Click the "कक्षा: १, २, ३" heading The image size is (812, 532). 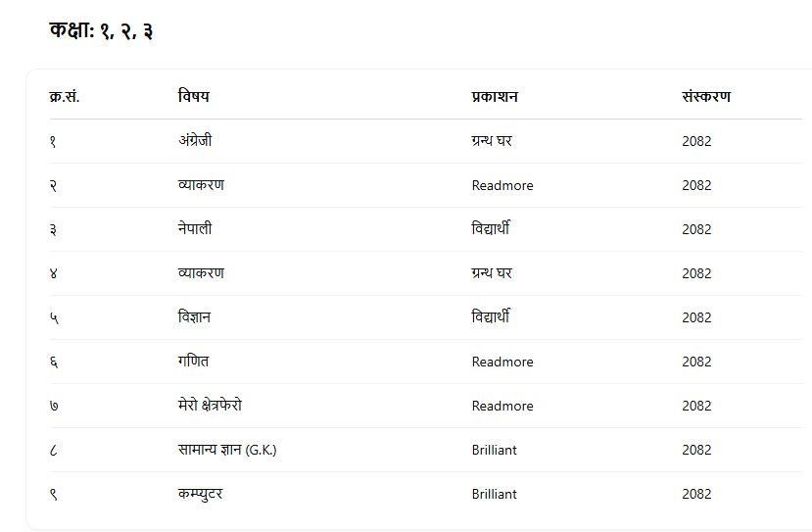point(101,31)
